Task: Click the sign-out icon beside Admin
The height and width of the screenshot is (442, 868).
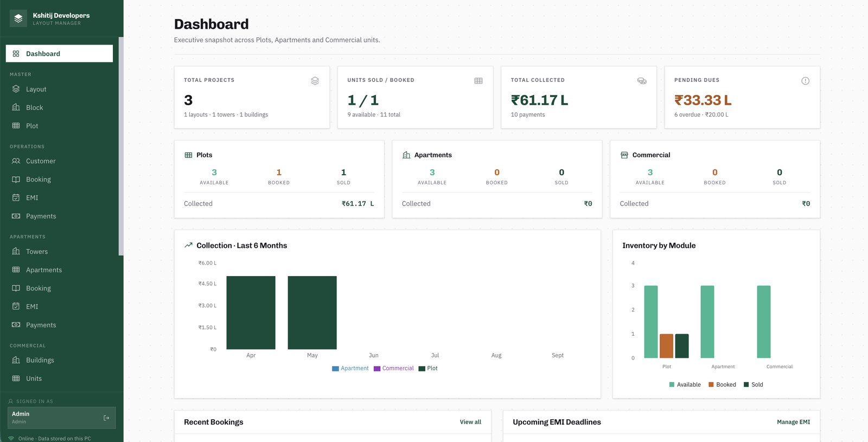Action: pos(106,418)
